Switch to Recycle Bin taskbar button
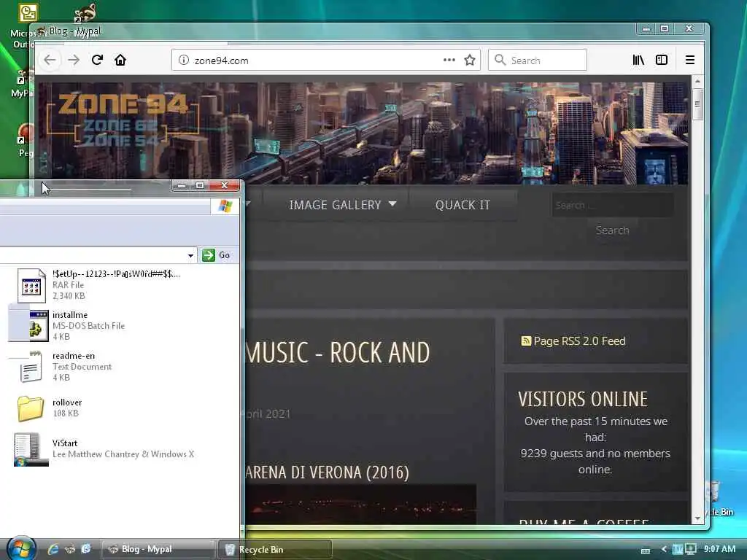This screenshot has width=747, height=560. 275,549
